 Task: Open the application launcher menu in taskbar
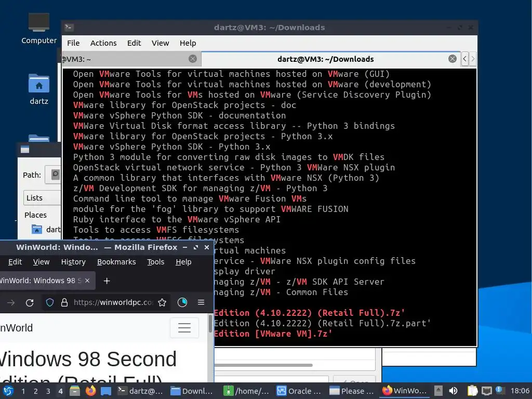click(x=8, y=391)
